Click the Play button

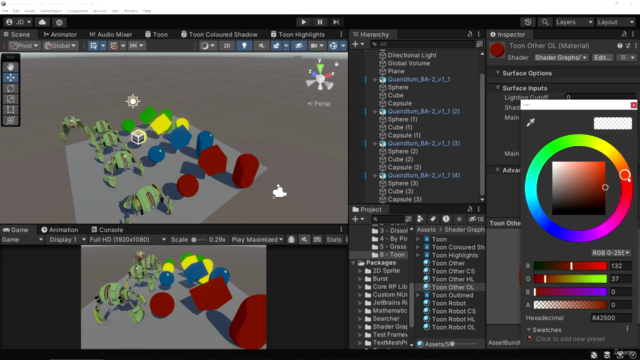point(303,22)
